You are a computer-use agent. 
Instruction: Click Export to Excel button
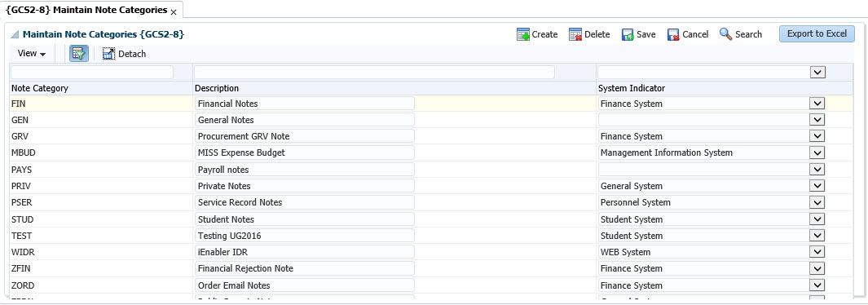[x=817, y=33]
